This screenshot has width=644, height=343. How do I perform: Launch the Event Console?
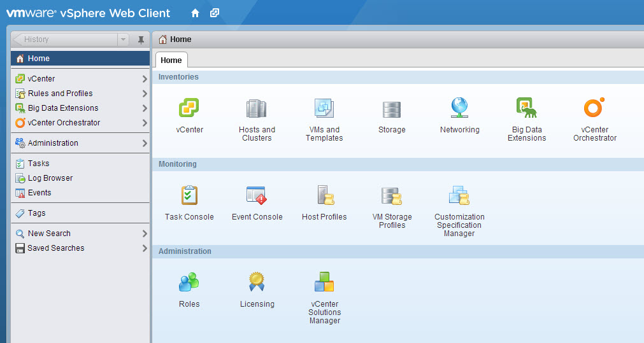point(257,195)
